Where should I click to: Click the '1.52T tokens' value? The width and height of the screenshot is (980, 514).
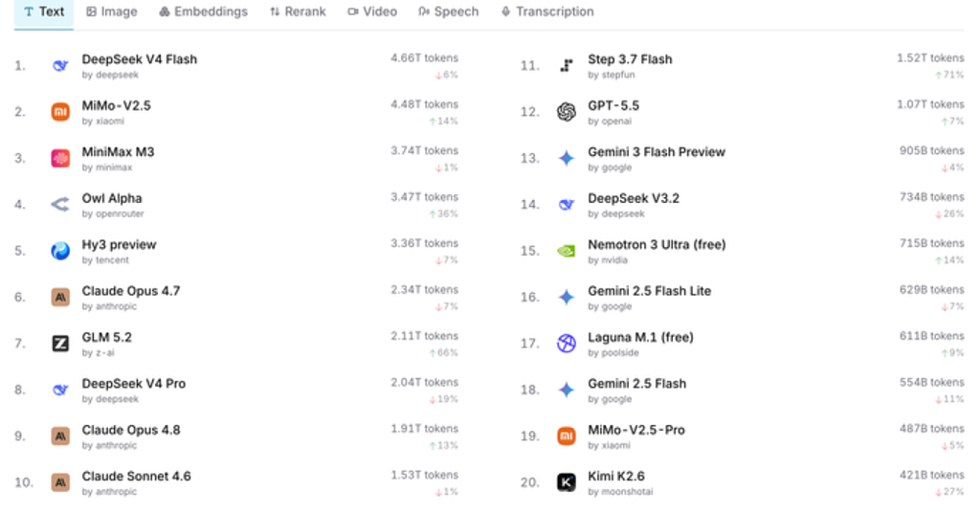tap(930, 58)
